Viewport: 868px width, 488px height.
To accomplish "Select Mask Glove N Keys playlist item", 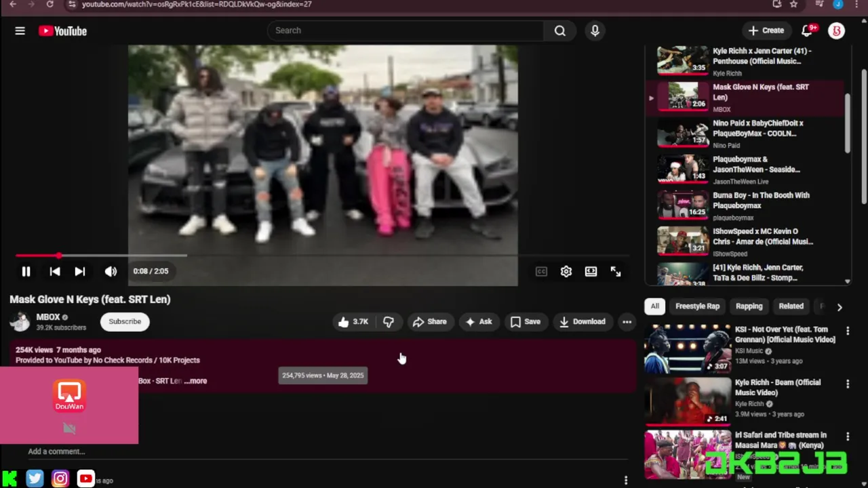I will 744,97.
